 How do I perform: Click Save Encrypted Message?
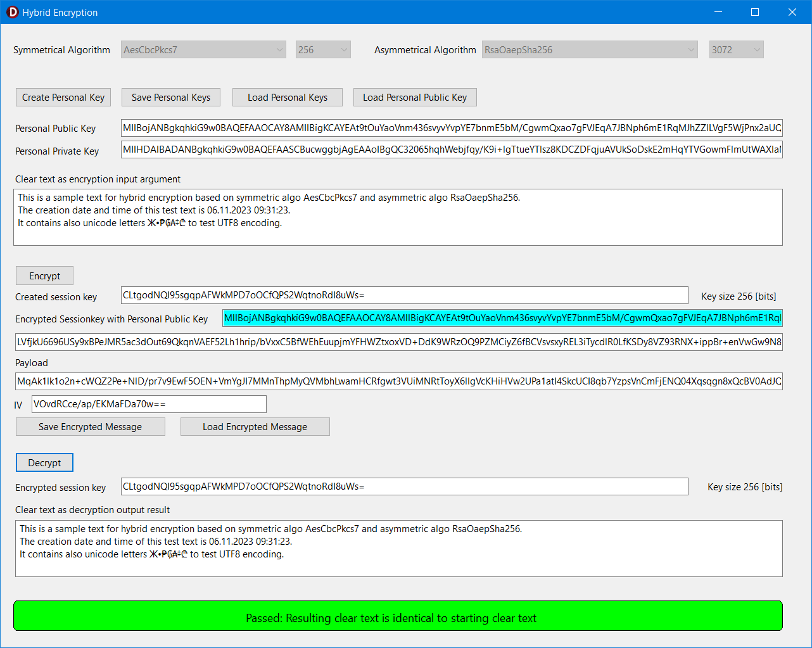coord(90,426)
